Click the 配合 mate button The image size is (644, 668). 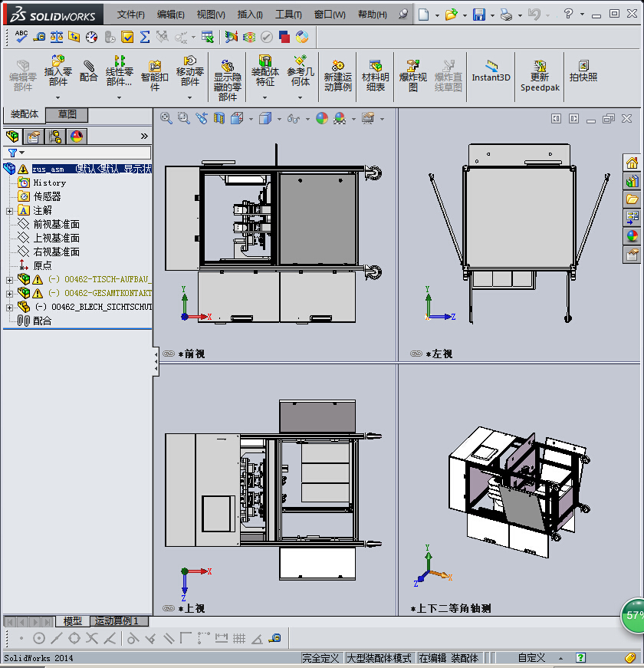click(x=89, y=71)
